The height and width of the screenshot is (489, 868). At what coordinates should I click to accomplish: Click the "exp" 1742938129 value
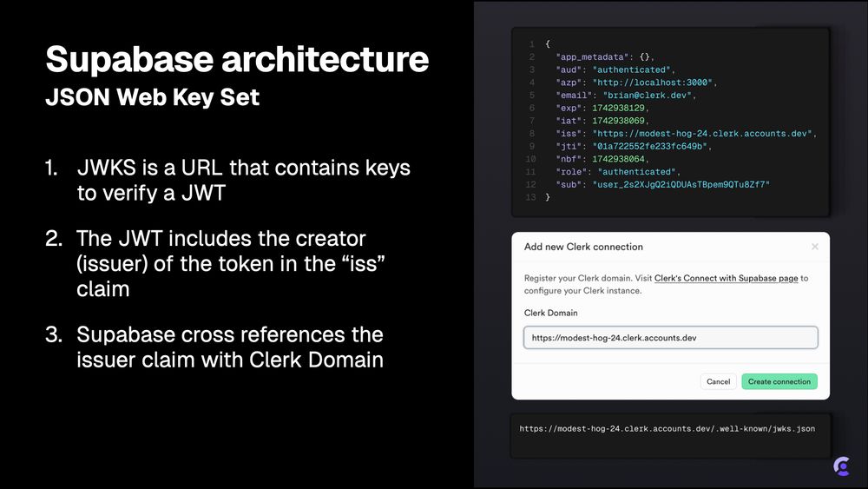pyautogui.click(x=620, y=108)
